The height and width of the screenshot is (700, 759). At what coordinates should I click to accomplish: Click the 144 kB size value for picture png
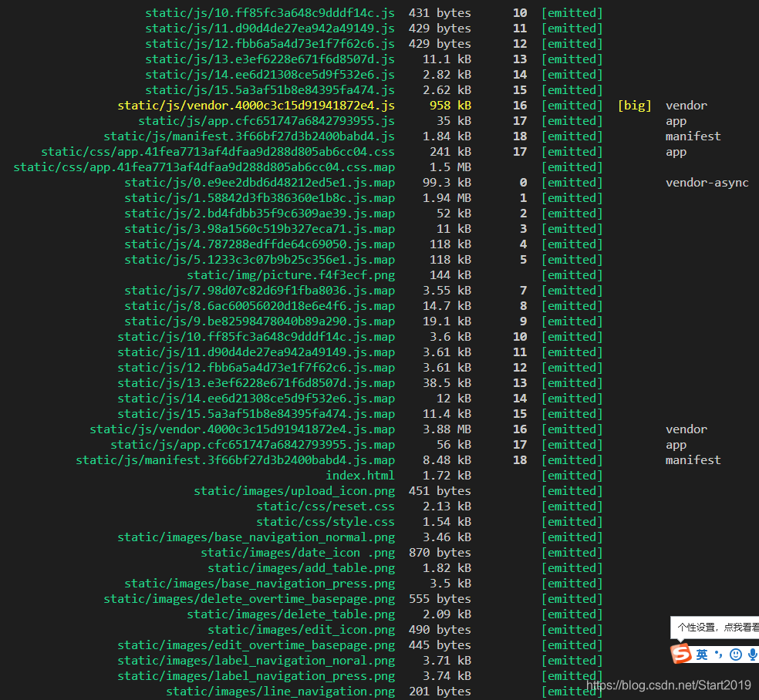(450, 275)
